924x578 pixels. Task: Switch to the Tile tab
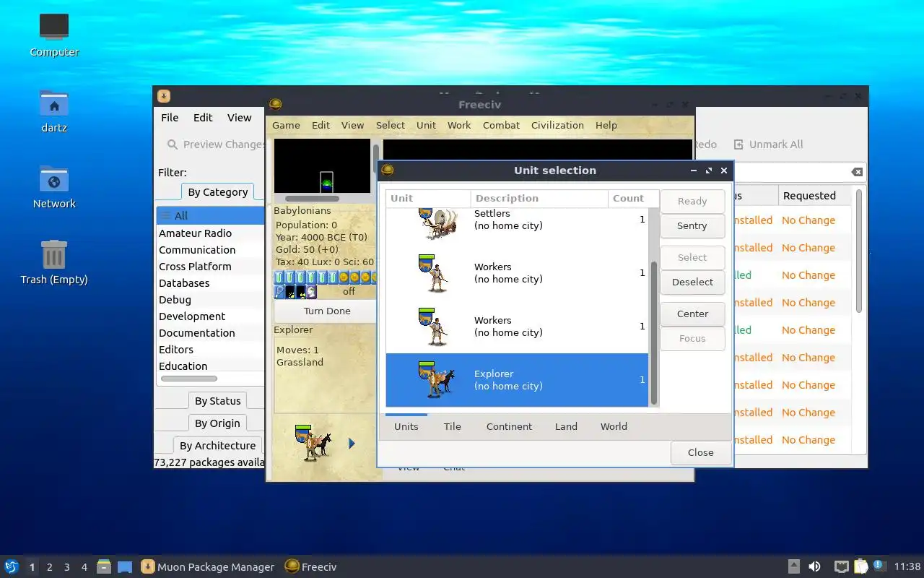453,426
